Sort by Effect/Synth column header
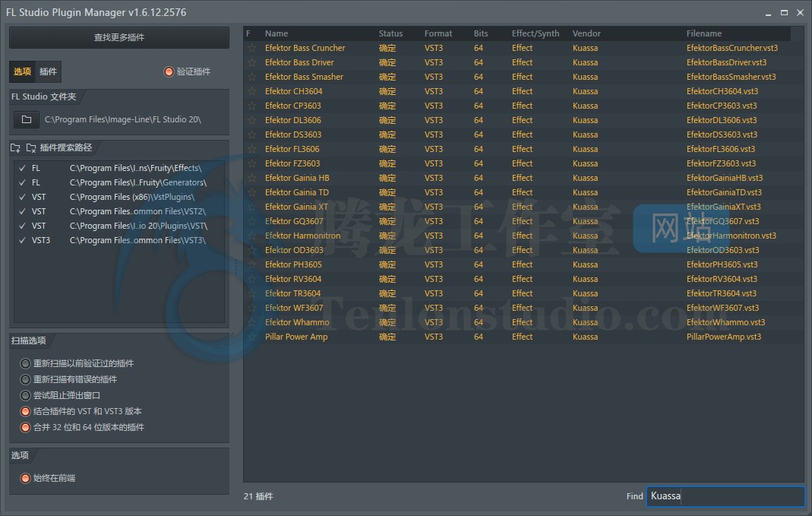 536,33
